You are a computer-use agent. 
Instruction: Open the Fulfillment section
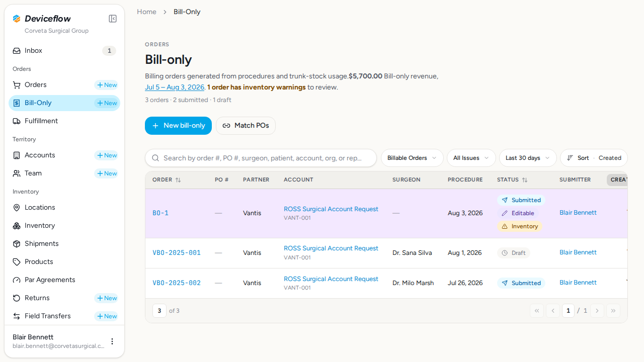pos(64,121)
